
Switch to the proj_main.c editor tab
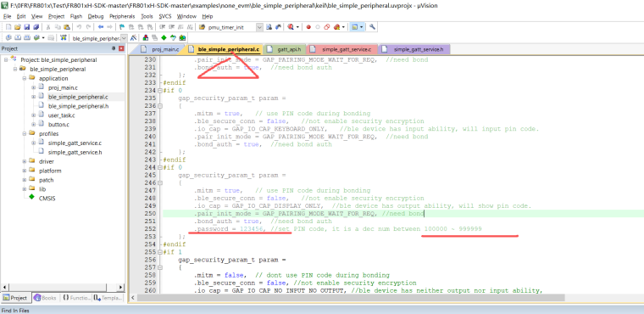[x=160, y=49]
